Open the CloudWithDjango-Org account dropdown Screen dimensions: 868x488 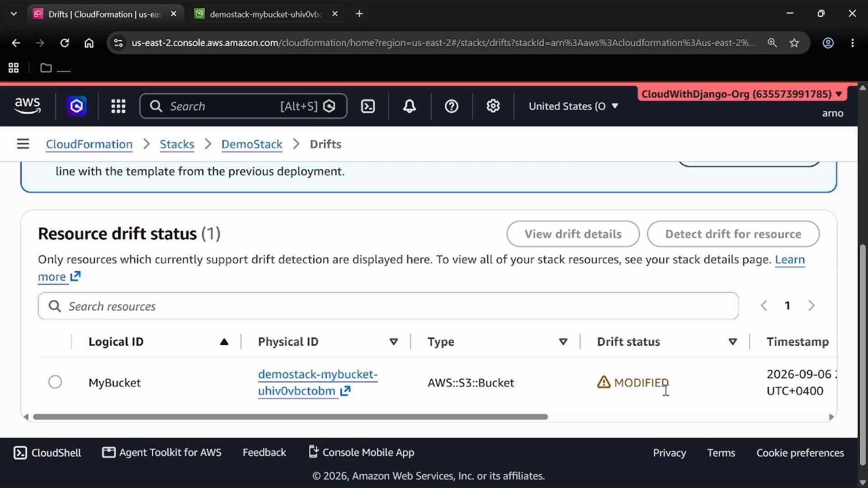tap(741, 94)
